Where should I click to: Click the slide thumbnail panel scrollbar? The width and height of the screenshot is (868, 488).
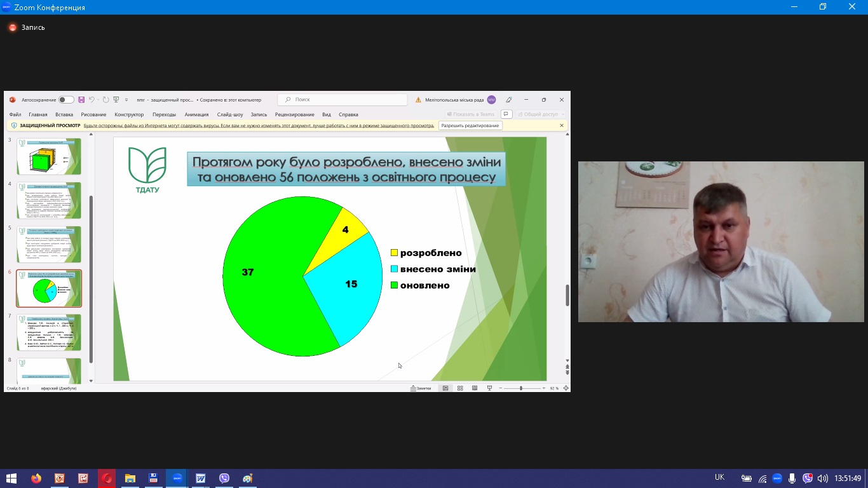click(x=91, y=280)
